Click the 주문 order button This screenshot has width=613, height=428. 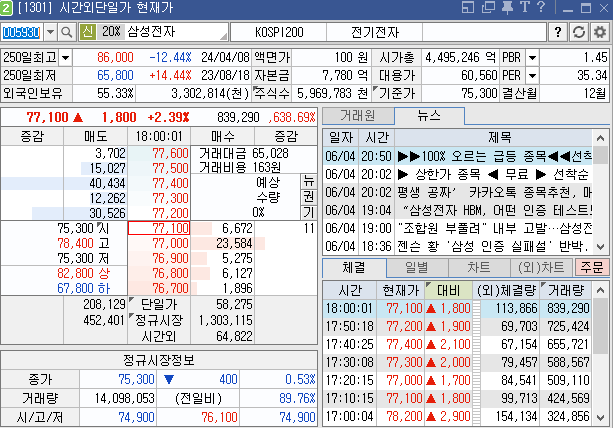[x=592, y=267]
